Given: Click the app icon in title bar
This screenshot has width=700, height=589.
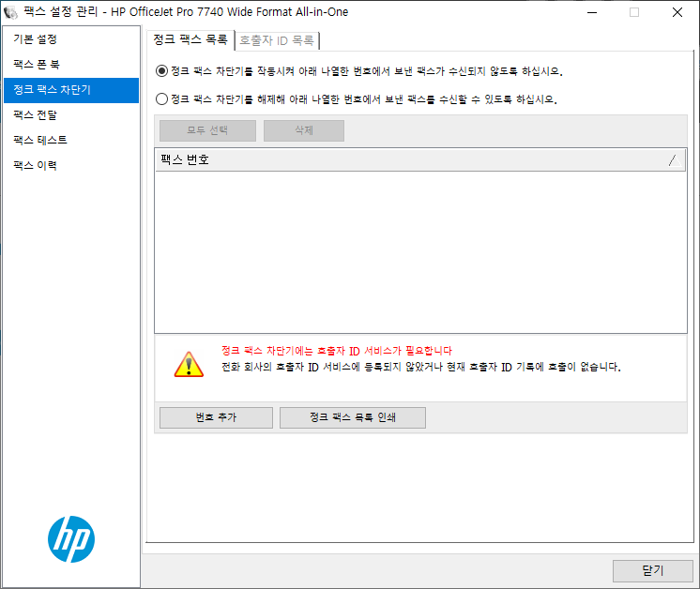Looking at the screenshot, I should click(x=10, y=12).
